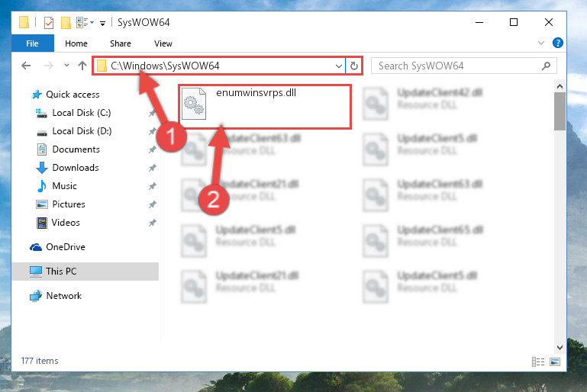Select the enumwinsvrps.dll file
This screenshot has height=392, width=587.
pyautogui.click(x=265, y=107)
